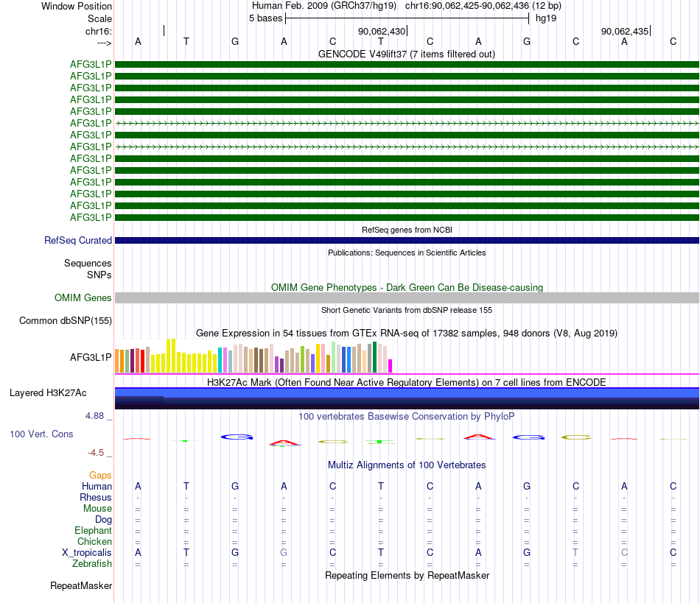The height and width of the screenshot is (603, 700).
Task: Click the dark green bar in GTEx expression chart
Action: [x=374, y=357]
